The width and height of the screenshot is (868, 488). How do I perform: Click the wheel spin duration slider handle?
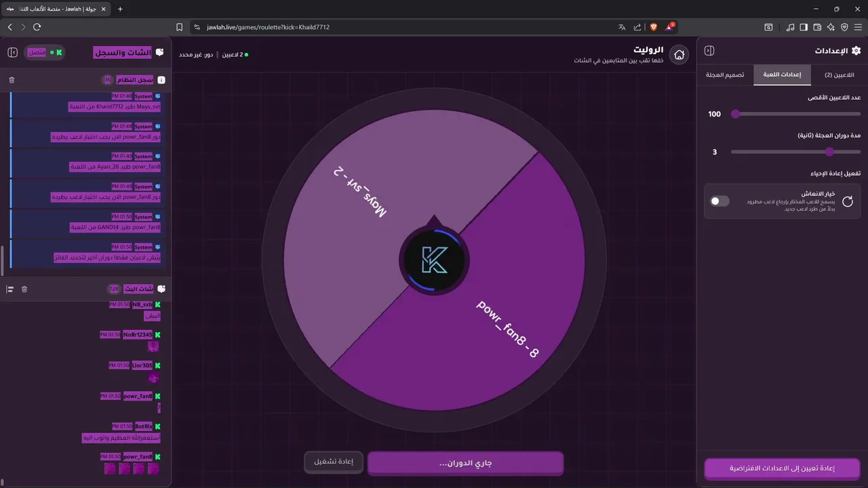[x=829, y=152]
